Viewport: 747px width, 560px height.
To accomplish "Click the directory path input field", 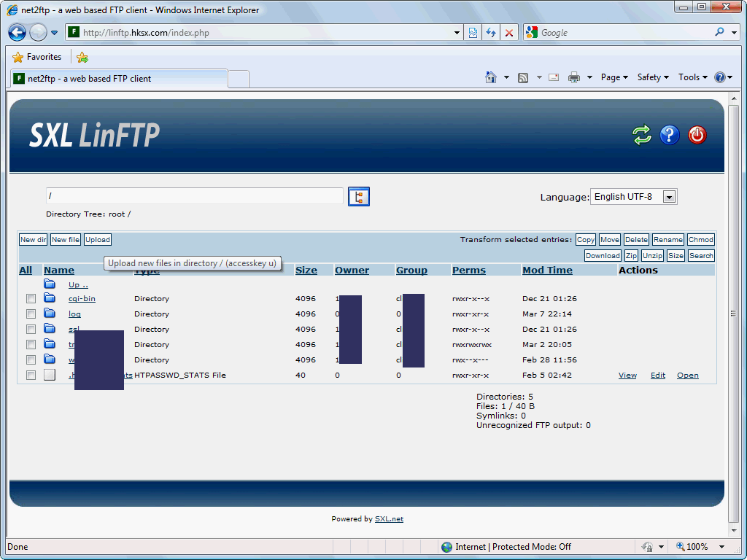I will [194, 196].
